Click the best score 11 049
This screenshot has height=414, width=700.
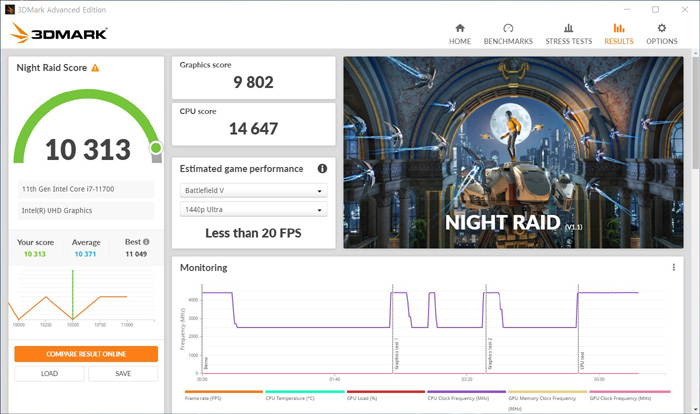coord(136,254)
